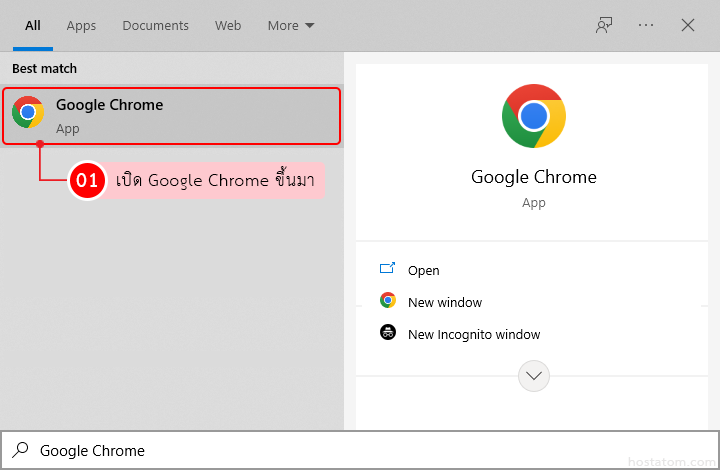
Task: Close the search panel with the X
Action: [688, 26]
